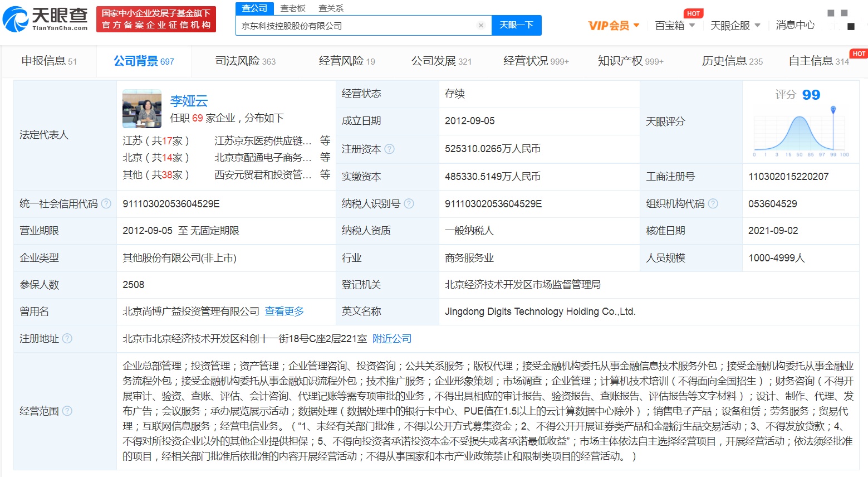Viewport: 868px width, 477px height.
Task: Click the 成立日期 value 2012-09-05
Action: pos(470,121)
